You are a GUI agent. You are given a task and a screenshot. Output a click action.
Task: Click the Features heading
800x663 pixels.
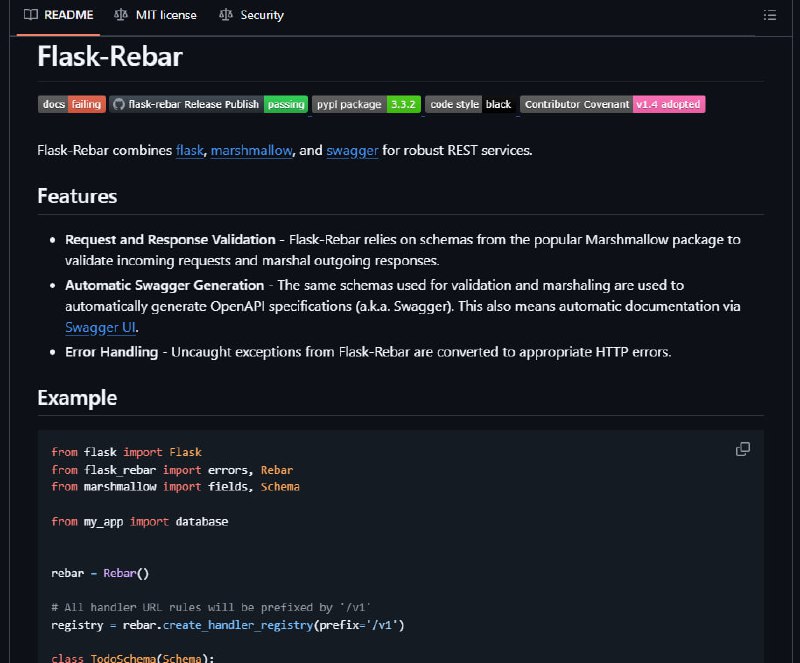tap(77, 196)
